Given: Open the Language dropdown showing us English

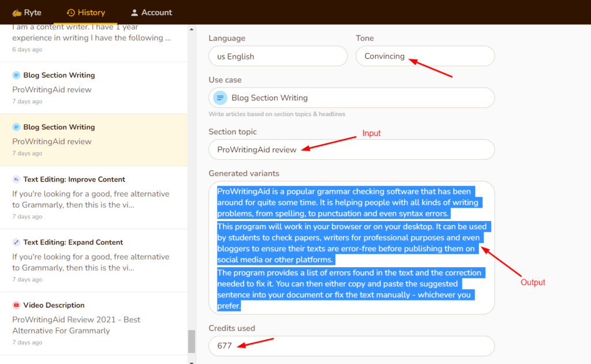Looking at the screenshot, I should pos(277,56).
